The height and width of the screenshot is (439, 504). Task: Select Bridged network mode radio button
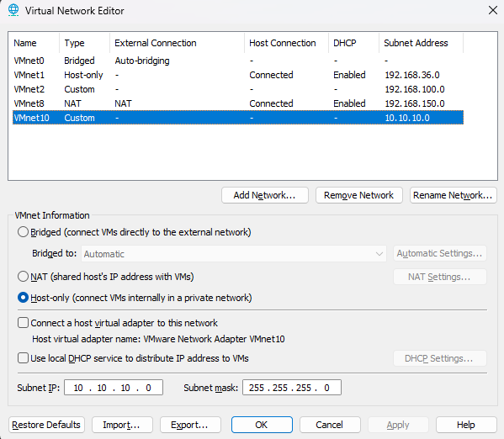click(23, 232)
